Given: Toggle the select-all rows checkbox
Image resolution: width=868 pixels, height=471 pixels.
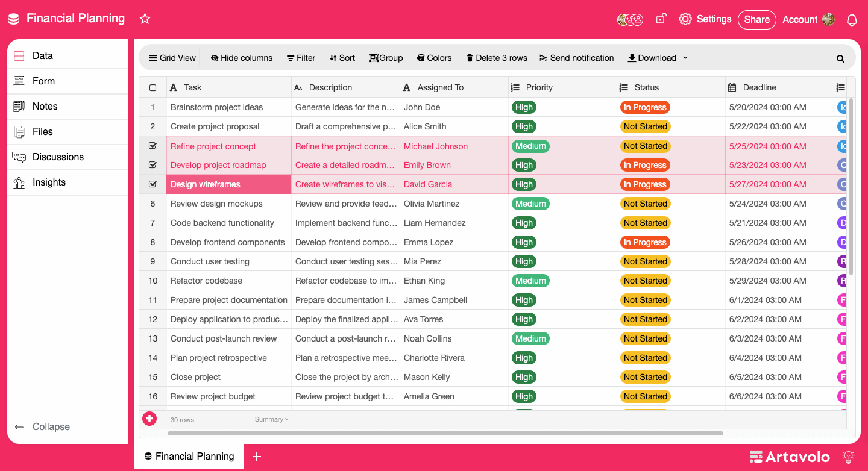Looking at the screenshot, I should tap(153, 87).
